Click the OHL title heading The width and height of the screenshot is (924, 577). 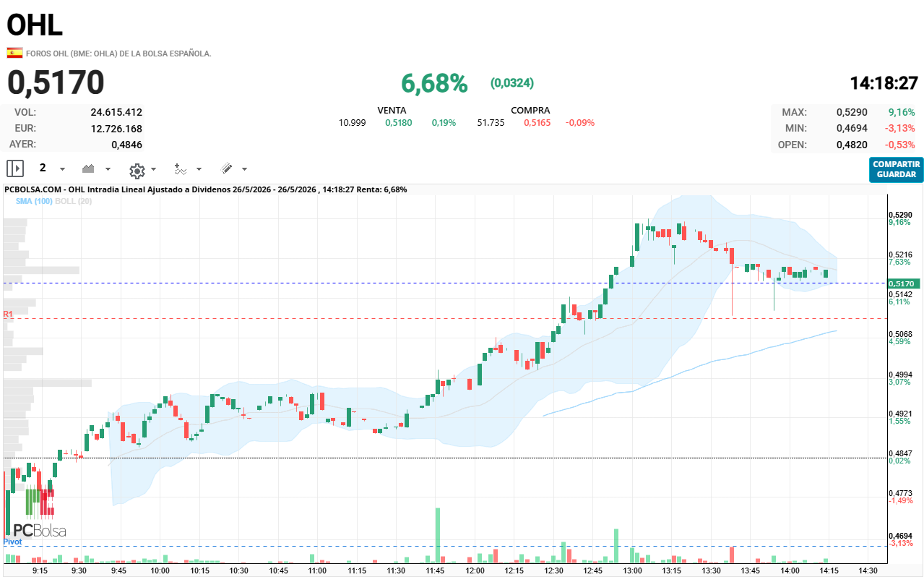35,25
